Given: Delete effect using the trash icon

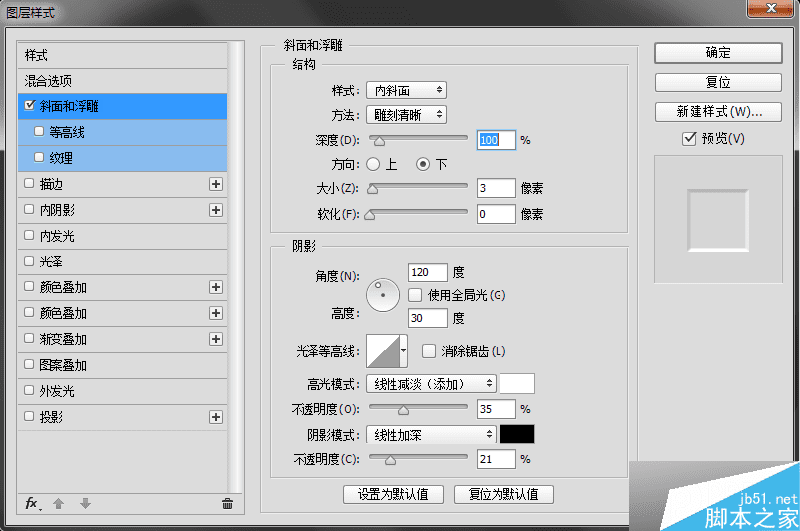Looking at the screenshot, I should point(228,504).
